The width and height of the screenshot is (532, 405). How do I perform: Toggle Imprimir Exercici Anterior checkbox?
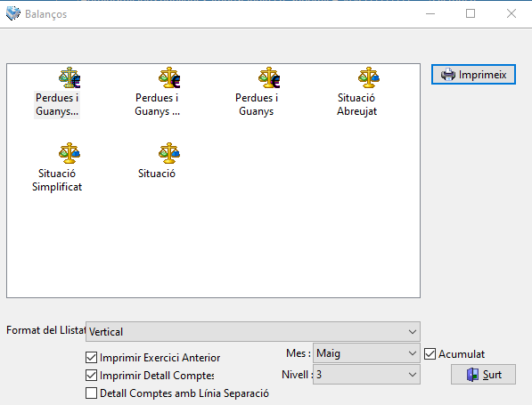91,358
